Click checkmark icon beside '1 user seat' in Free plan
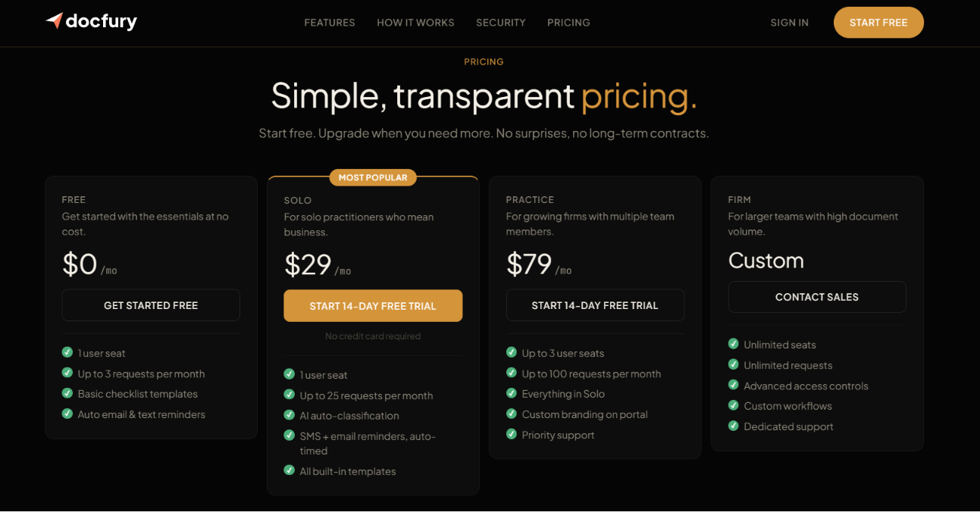 [x=67, y=352]
